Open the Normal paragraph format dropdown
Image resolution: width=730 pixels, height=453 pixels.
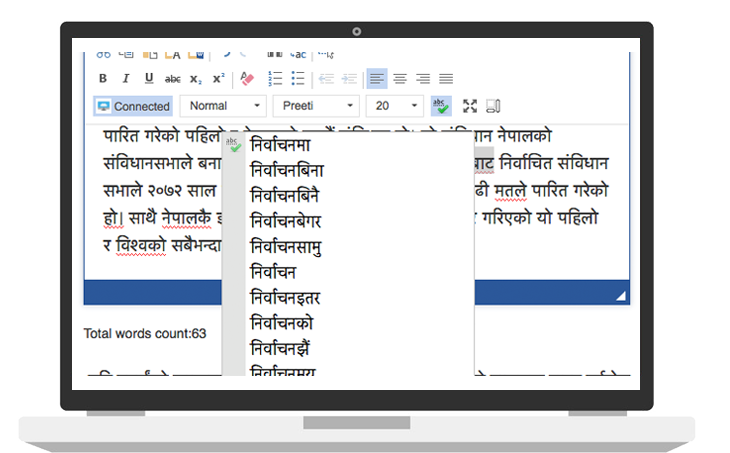click(x=224, y=105)
